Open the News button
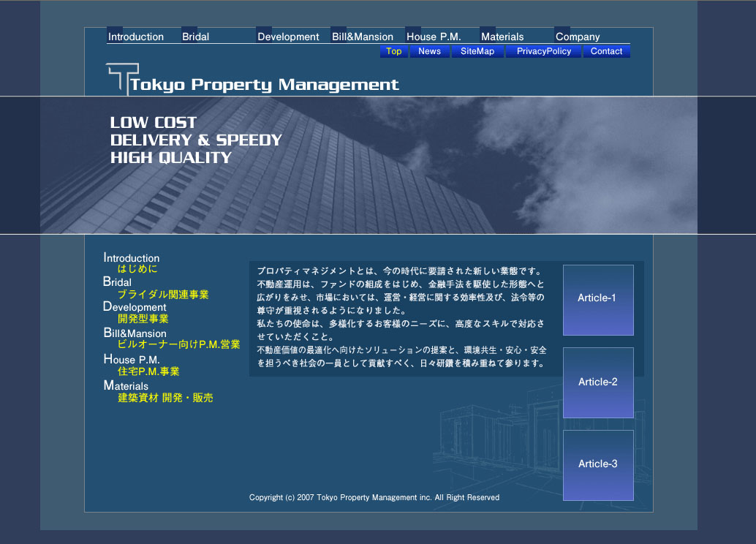This screenshot has height=544, width=756. pos(429,51)
